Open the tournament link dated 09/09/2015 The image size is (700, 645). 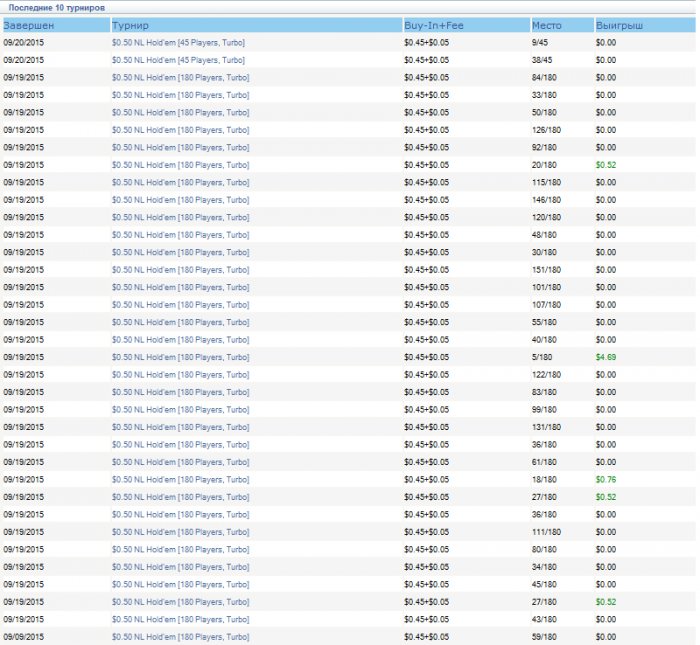click(x=180, y=637)
